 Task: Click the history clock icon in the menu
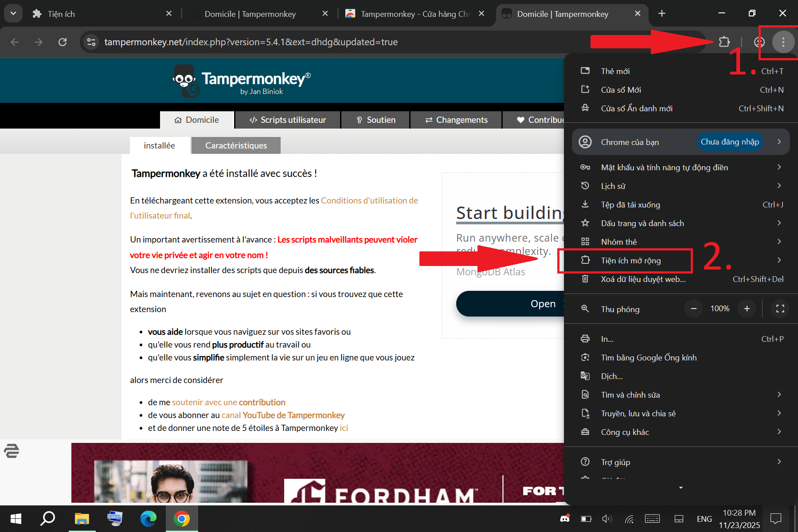585,186
